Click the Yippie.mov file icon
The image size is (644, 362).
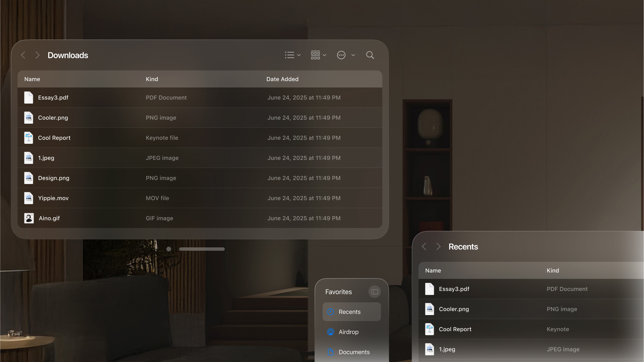29,198
